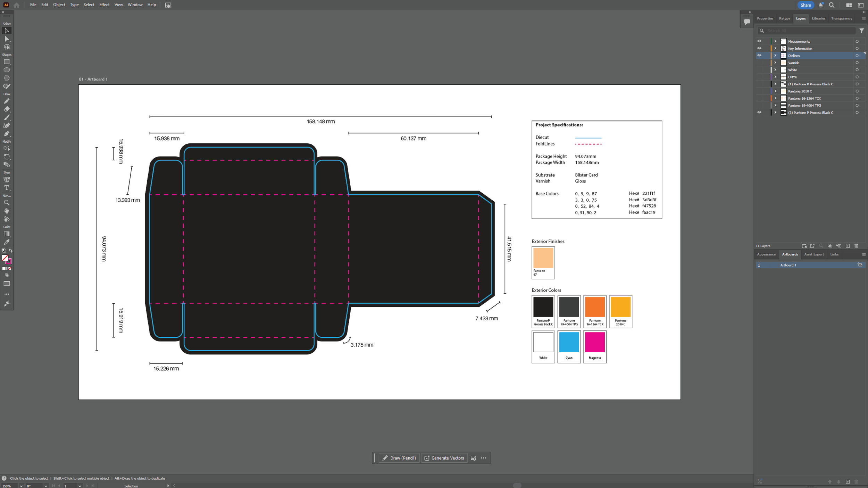The image size is (868, 488).
Task: Open the zoom level dropdown
Action: point(21,486)
